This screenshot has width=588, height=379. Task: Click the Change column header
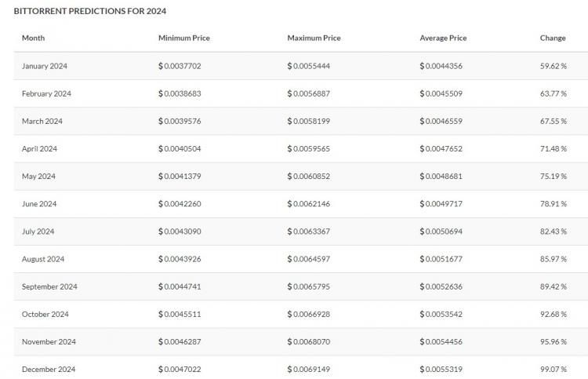pyautogui.click(x=553, y=38)
